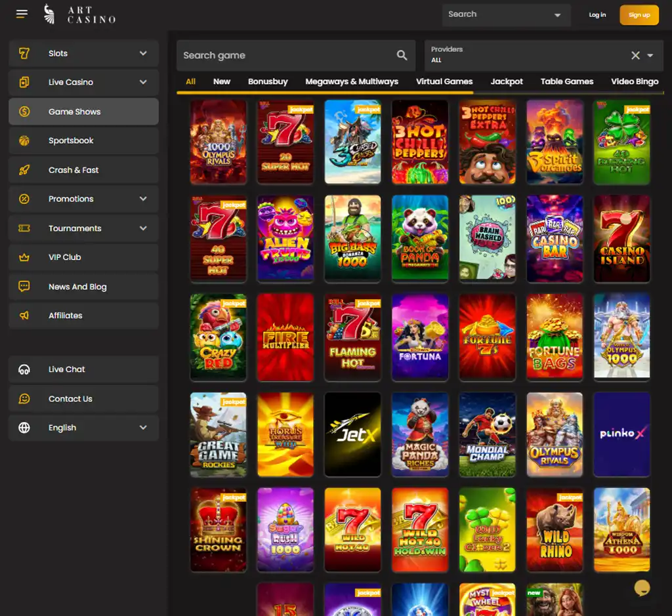The image size is (672, 616).
Task: Open the English language dropdown chevron
Action: pos(143,428)
